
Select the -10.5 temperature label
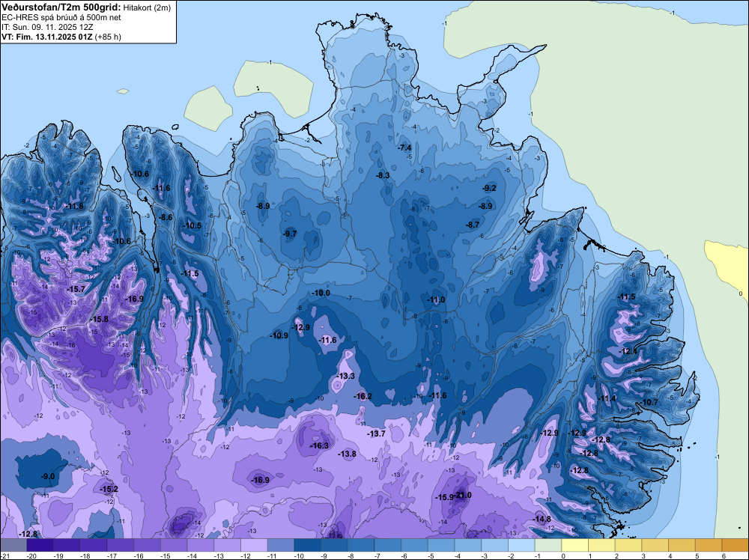point(192,226)
